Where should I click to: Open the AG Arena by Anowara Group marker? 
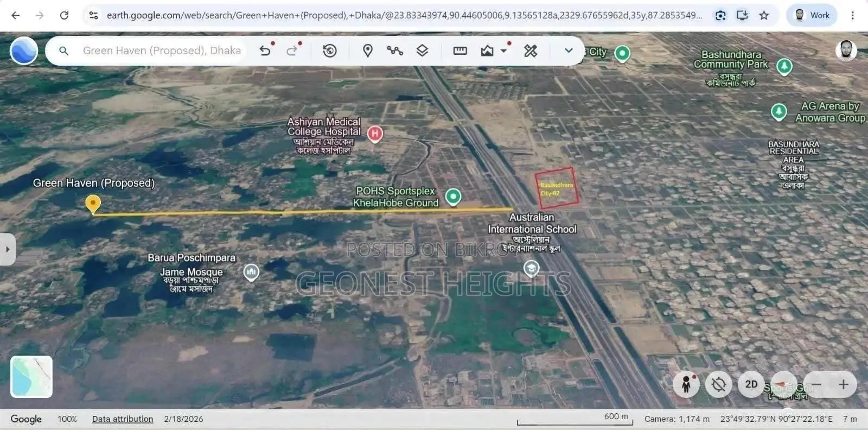pyautogui.click(x=779, y=112)
